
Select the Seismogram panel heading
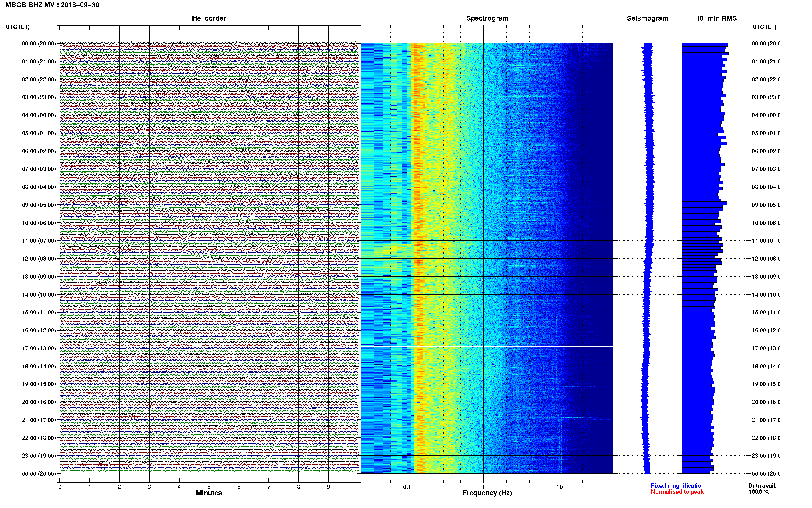click(x=647, y=18)
